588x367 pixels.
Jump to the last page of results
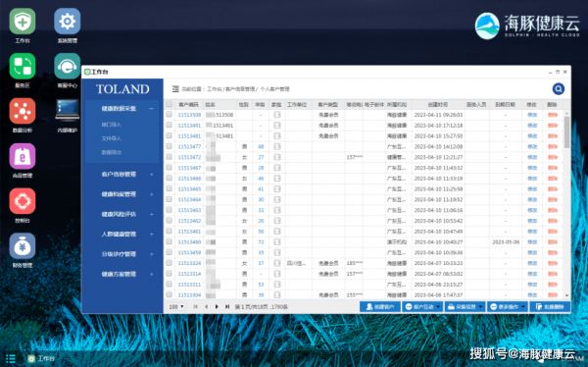[x=227, y=307]
